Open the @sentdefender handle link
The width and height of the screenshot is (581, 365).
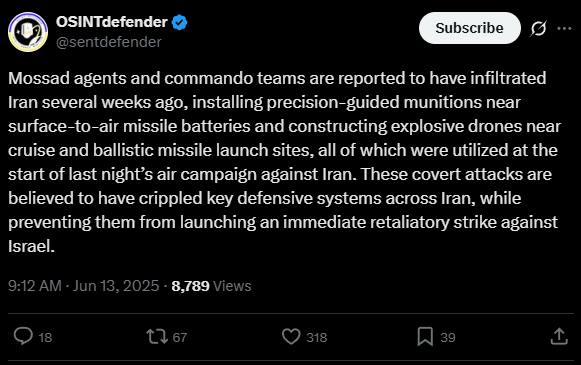tap(109, 42)
